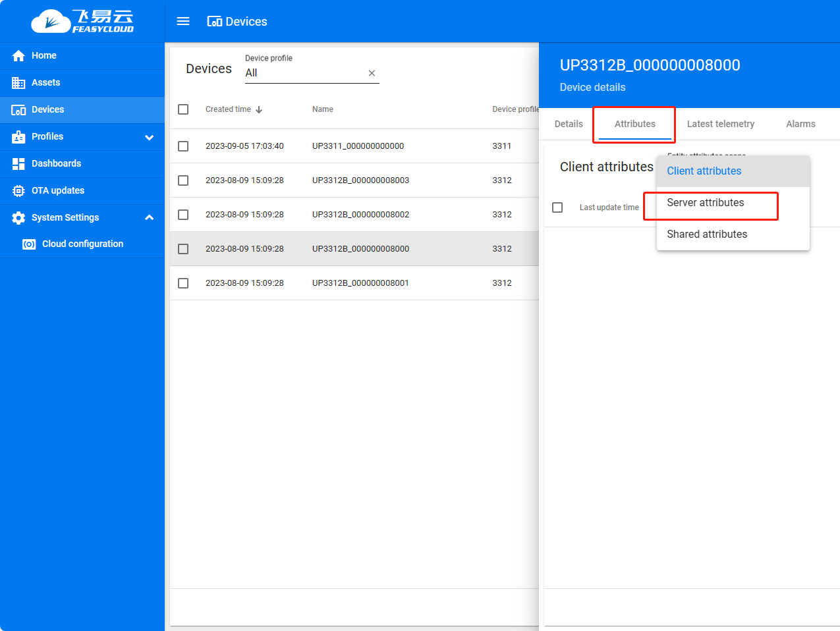The image size is (840, 631).
Task: Select Shared attributes option
Action: [x=707, y=234]
